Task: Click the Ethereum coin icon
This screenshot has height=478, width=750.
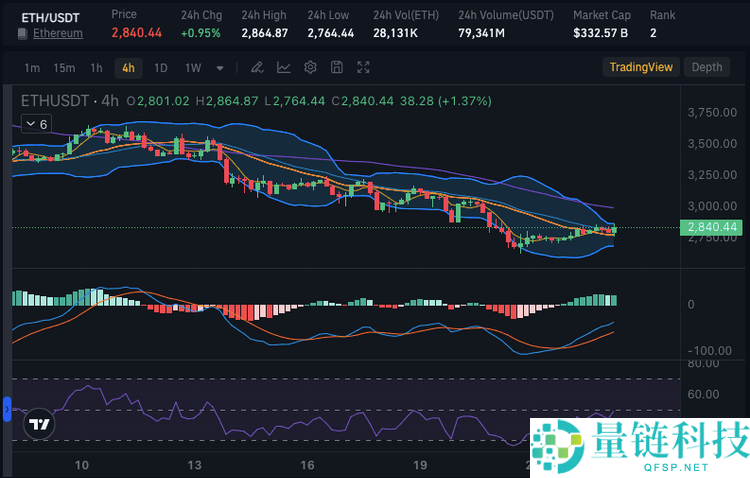Action: click(x=22, y=34)
